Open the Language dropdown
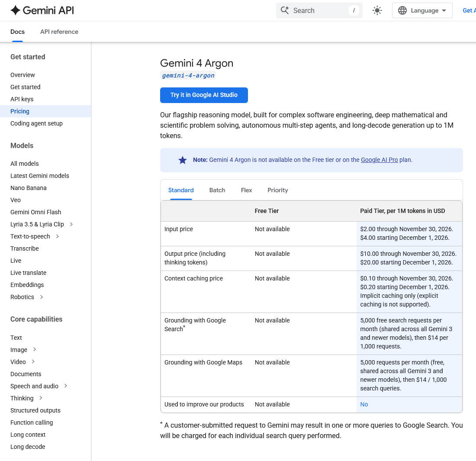 point(422,11)
